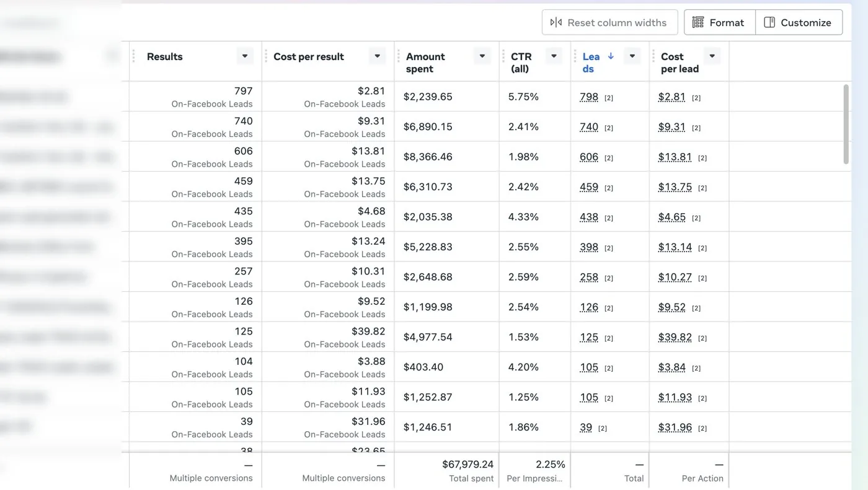Open the Leads column dropdown arrow
868x490 pixels.
tap(632, 56)
